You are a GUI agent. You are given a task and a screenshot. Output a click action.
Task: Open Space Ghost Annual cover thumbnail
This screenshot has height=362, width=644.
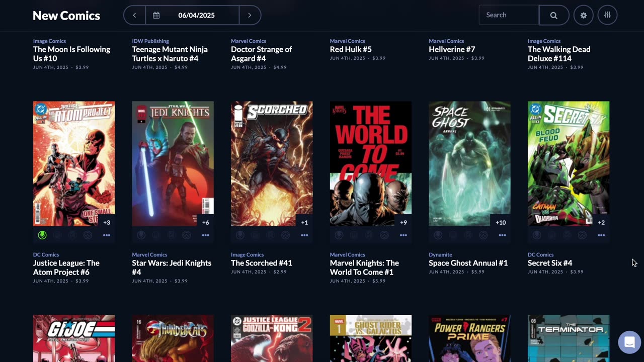coord(469,164)
